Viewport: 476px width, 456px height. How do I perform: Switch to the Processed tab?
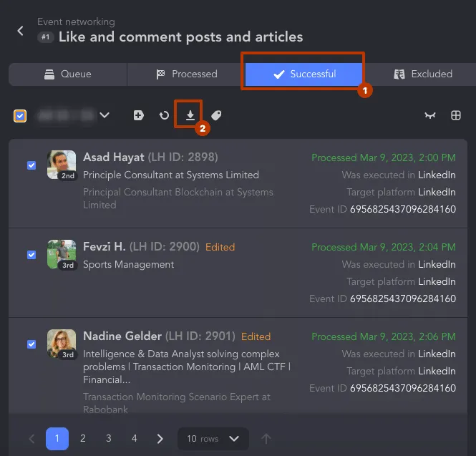(x=186, y=74)
